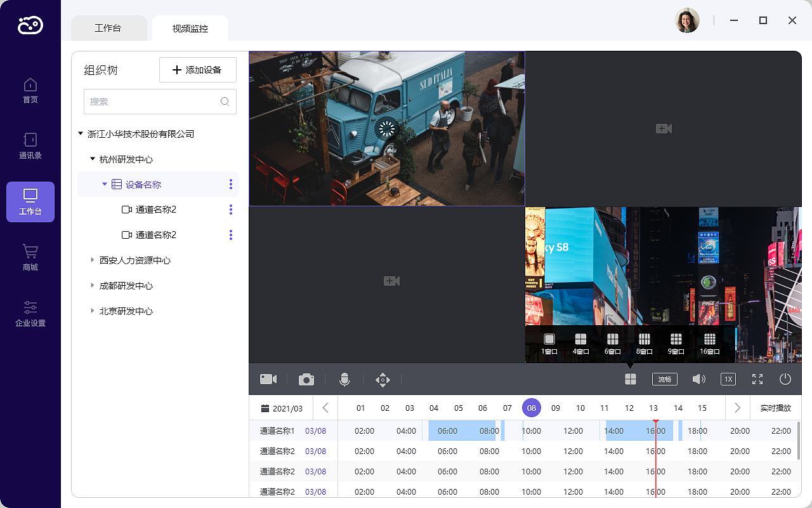Screen dimensions: 812x508
Task: Open more options for first 通道名称2
Action: pyautogui.click(x=231, y=210)
